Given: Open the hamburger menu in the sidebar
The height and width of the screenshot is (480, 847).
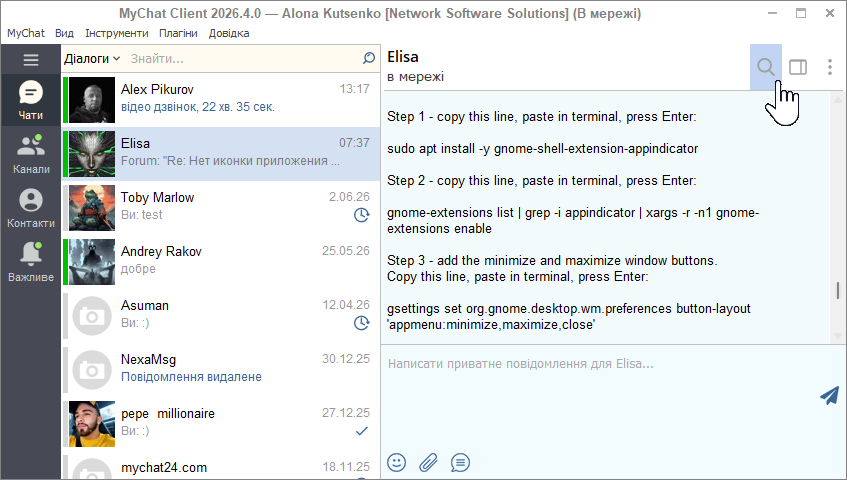Looking at the screenshot, I should click(31, 59).
